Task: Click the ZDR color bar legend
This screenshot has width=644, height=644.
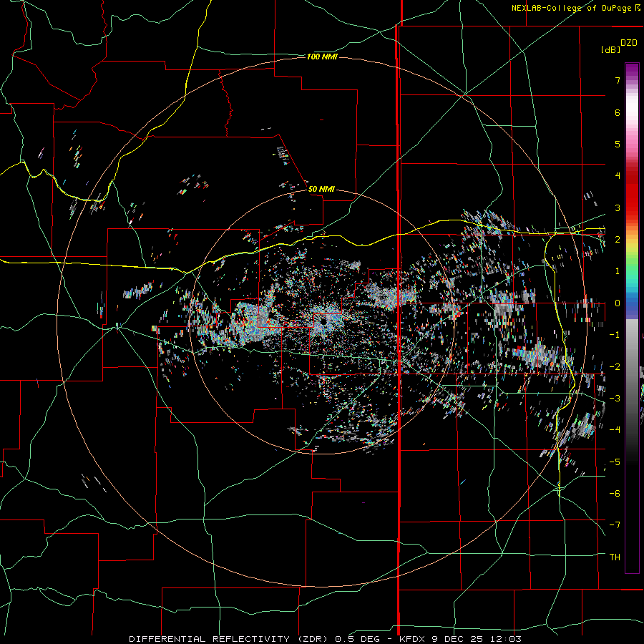Action: tap(632, 318)
